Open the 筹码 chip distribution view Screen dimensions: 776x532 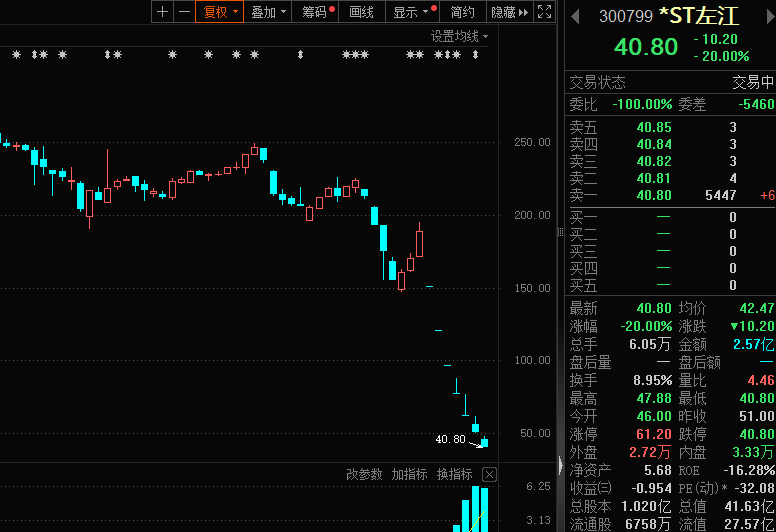(x=315, y=11)
